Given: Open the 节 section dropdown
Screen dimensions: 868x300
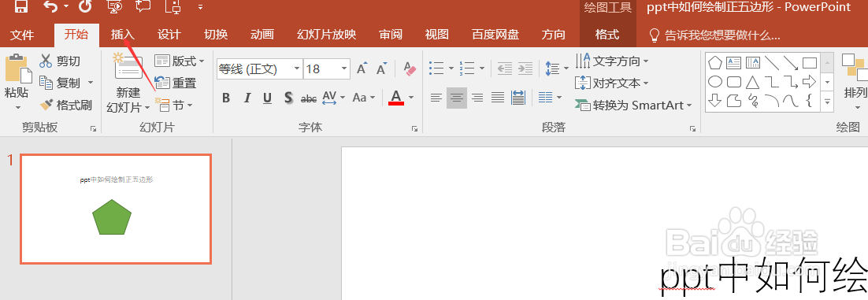Looking at the screenshot, I should (174, 105).
